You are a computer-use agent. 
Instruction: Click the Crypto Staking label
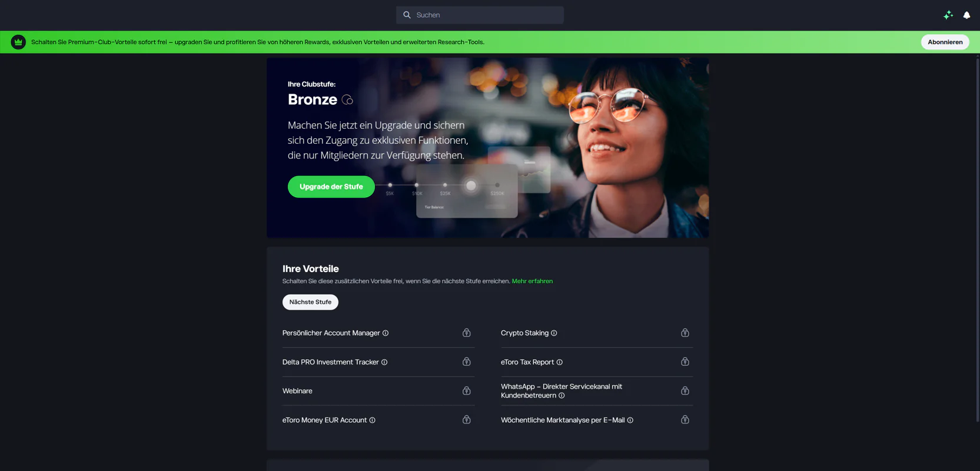pyautogui.click(x=524, y=333)
